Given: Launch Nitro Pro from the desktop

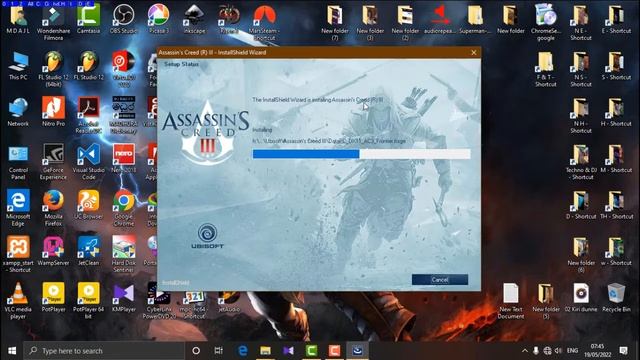Looking at the screenshot, I should point(53,112).
